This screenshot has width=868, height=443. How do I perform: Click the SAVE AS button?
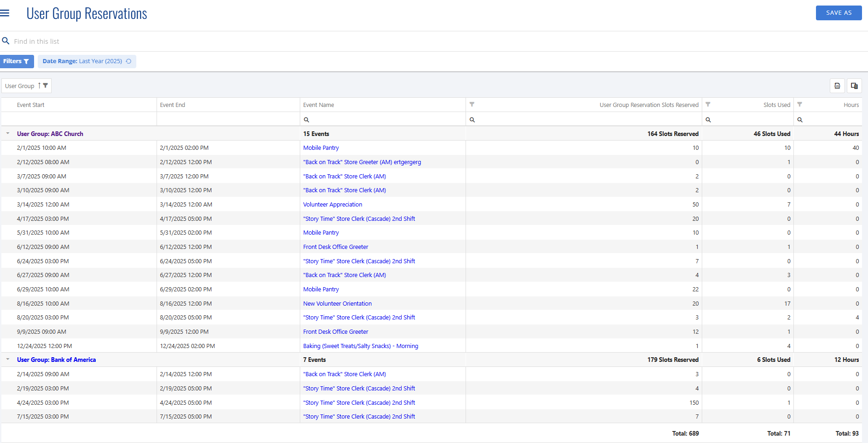pos(839,13)
